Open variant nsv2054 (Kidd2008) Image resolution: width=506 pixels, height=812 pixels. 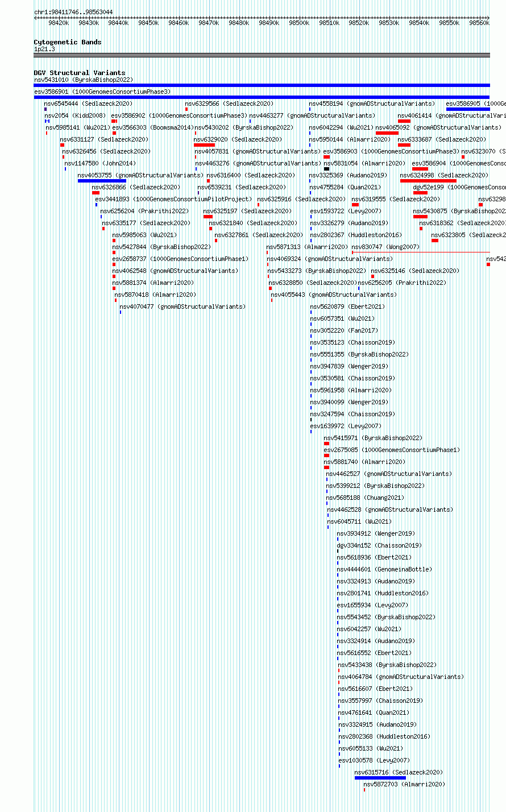pos(75,116)
